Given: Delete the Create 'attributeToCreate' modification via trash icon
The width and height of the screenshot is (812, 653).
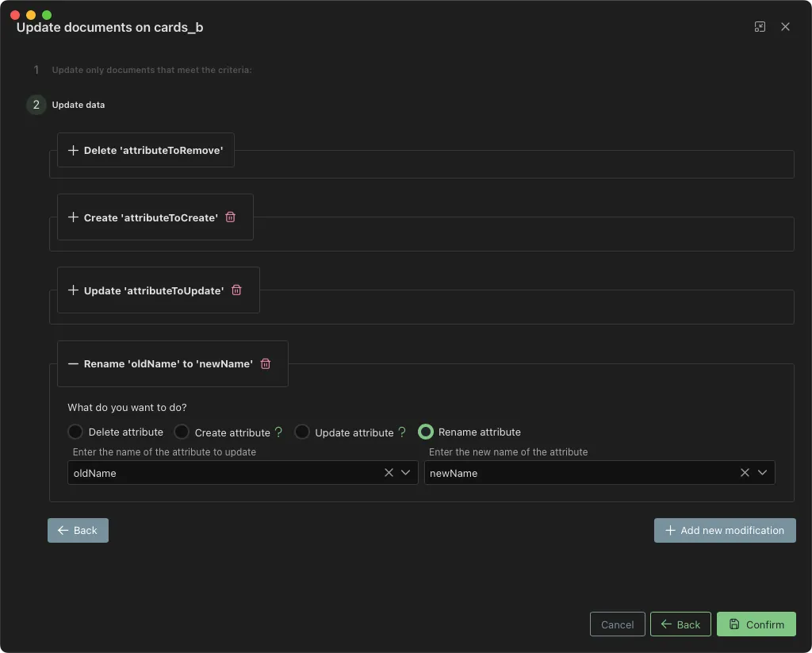Looking at the screenshot, I should [x=231, y=217].
